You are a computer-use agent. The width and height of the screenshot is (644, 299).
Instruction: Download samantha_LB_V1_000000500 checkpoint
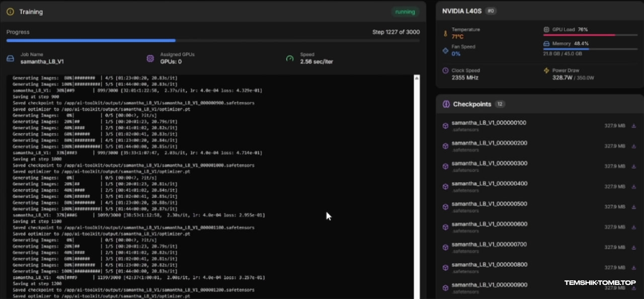click(x=634, y=207)
